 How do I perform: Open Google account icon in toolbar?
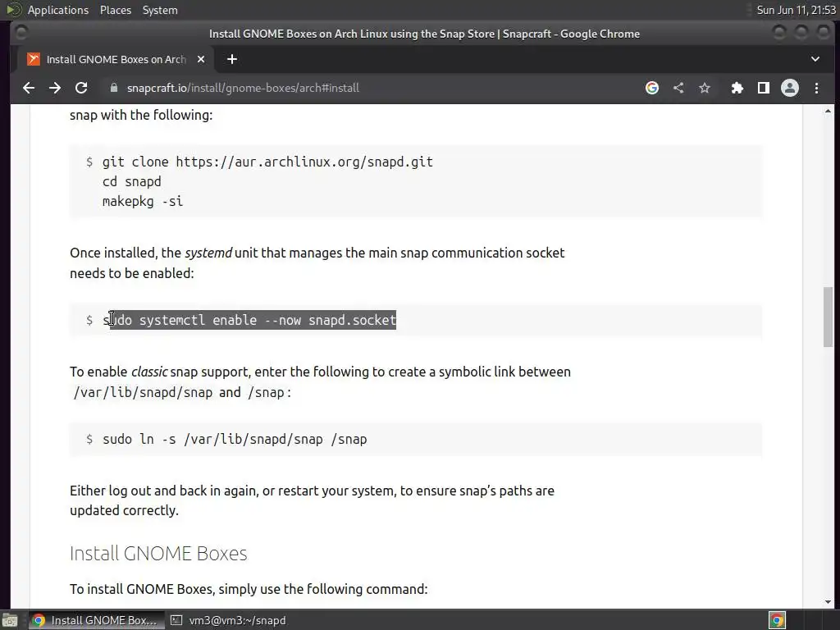652,88
